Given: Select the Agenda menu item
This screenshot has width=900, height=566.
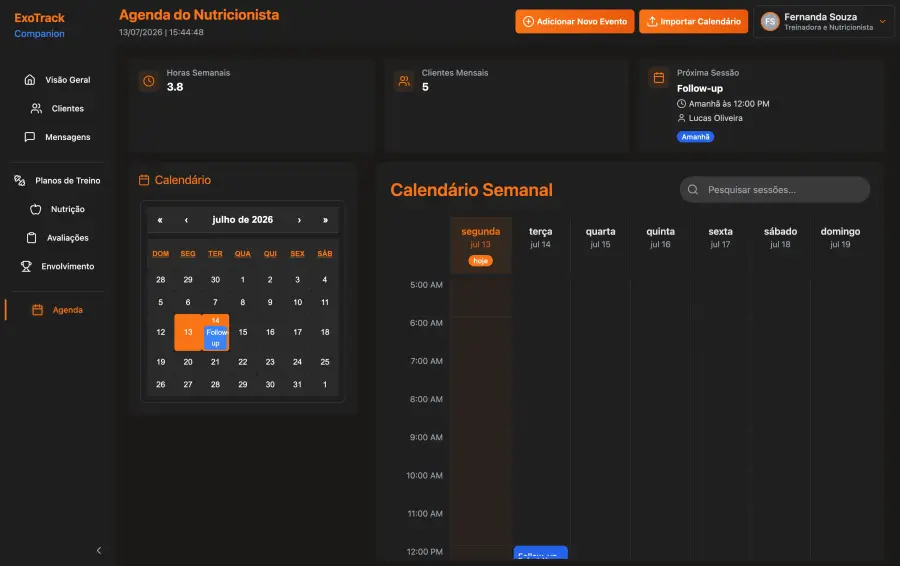Looking at the screenshot, I should click(57, 310).
